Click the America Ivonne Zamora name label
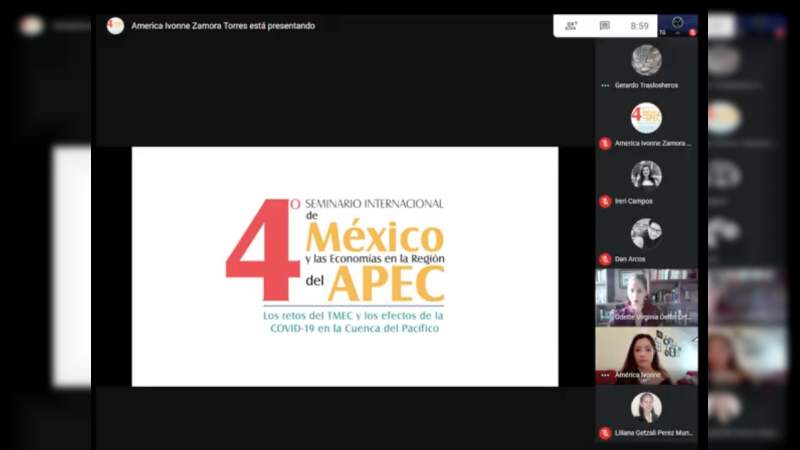Screen dimensions: 800x450 tap(653, 143)
